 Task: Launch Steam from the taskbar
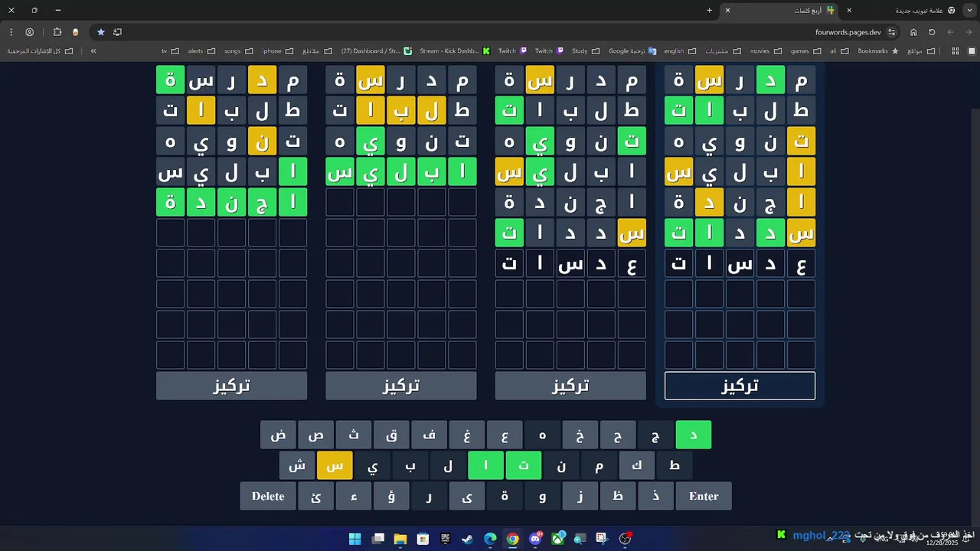468,539
